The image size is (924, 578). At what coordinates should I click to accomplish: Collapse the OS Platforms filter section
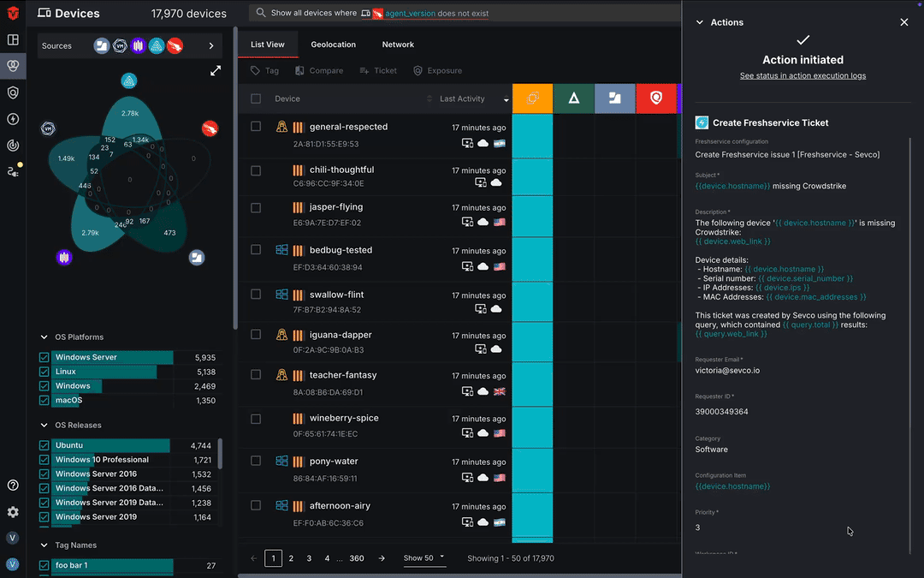click(x=44, y=337)
